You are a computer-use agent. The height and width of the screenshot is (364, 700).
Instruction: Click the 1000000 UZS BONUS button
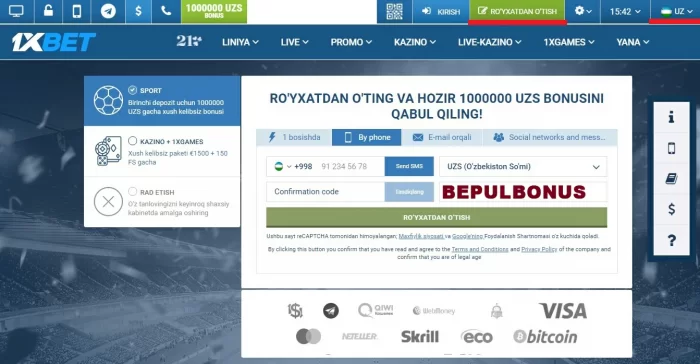(x=214, y=11)
